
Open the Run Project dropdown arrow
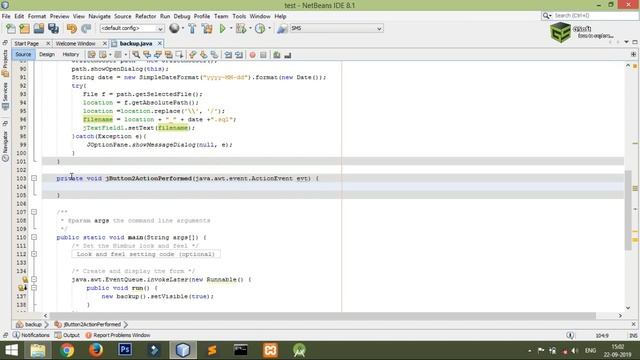(231, 29)
